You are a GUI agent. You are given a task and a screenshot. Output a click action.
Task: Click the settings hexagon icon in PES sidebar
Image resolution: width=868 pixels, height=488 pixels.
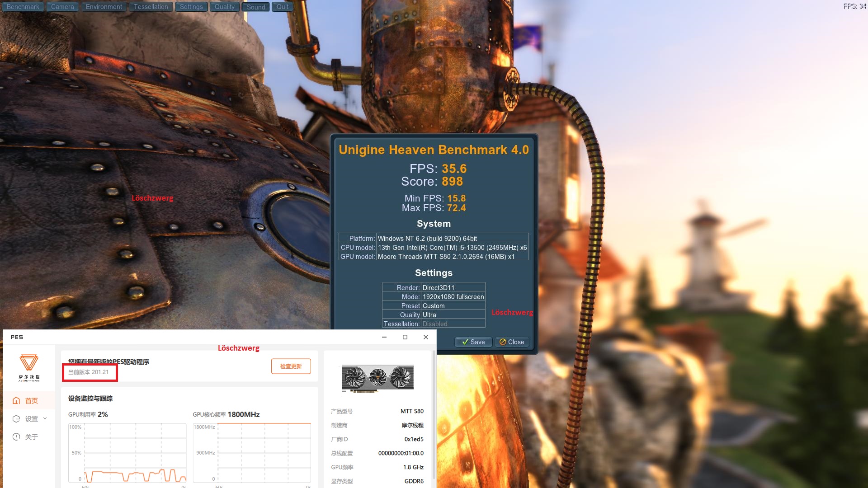tap(16, 419)
